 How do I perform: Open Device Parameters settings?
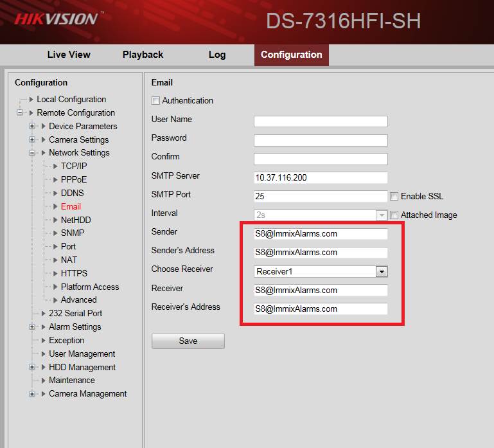point(83,126)
